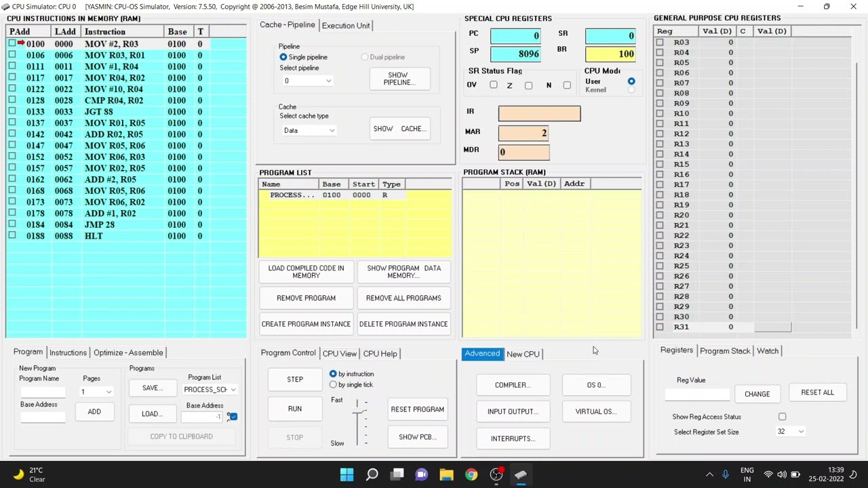
Task: Open taskbar Search
Action: click(372, 474)
